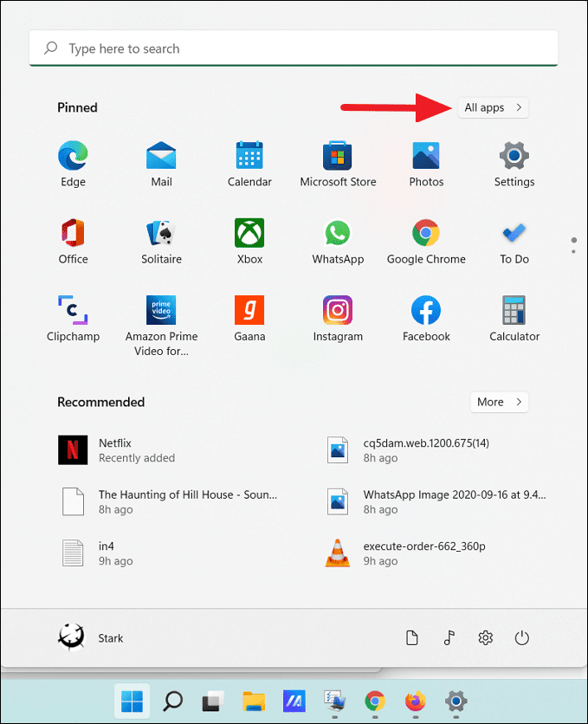
Task: Click the Settings gear next to power
Action: (485, 638)
